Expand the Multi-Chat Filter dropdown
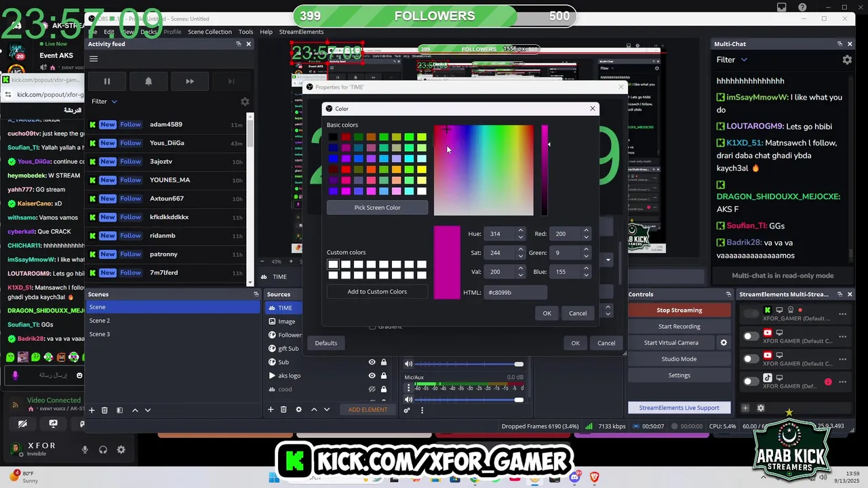Viewport: 868px width, 488px height. pos(732,60)
